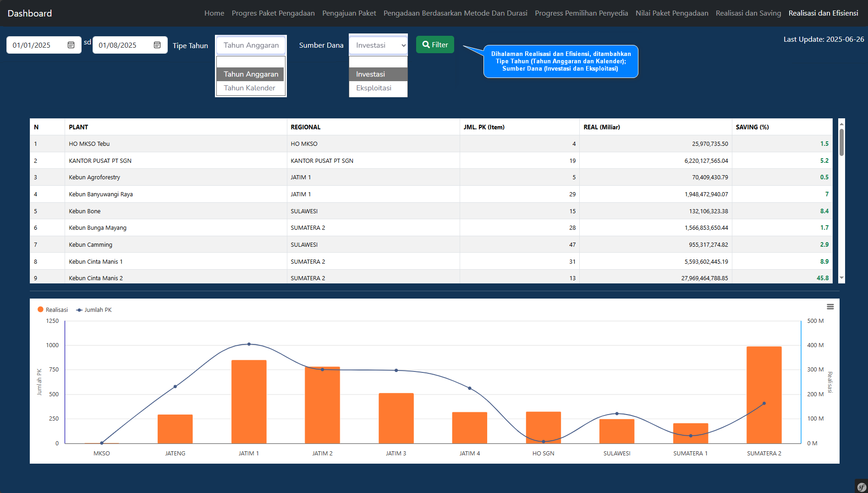
Task: Choose Eksploitasi from Sumber Dana list
Action: click(x=374, y=88)
